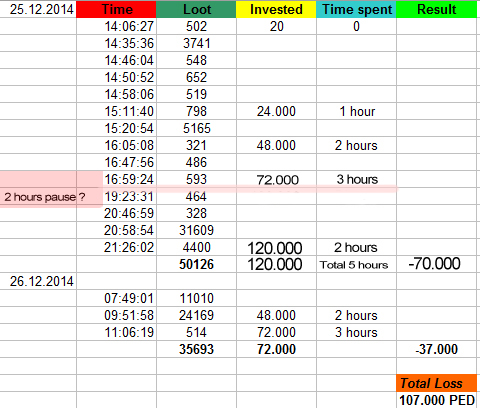The height and width of the screenshot is (408, 480).
Task: Select the Time spent header cell
Action: (356, 9)
